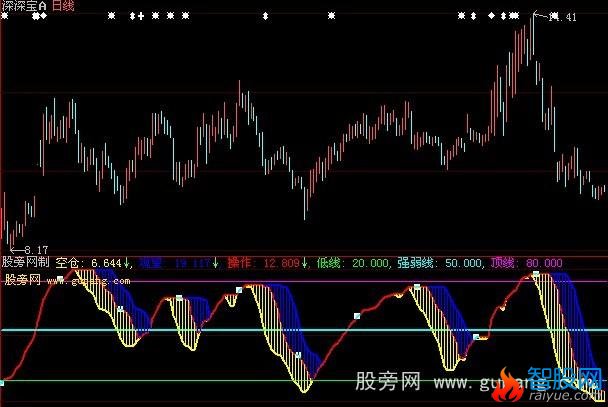Image resolution: width=608 pixels, height=407 pixels.
Task: Click the green down arrow before 操作
Action: tap(216, 263)
